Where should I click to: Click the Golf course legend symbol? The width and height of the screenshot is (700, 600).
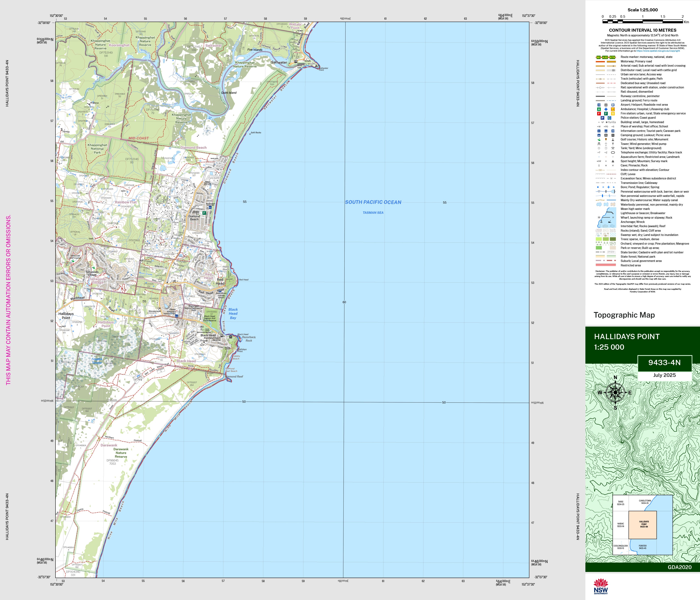pyautogui.click(x=599, y=140)
